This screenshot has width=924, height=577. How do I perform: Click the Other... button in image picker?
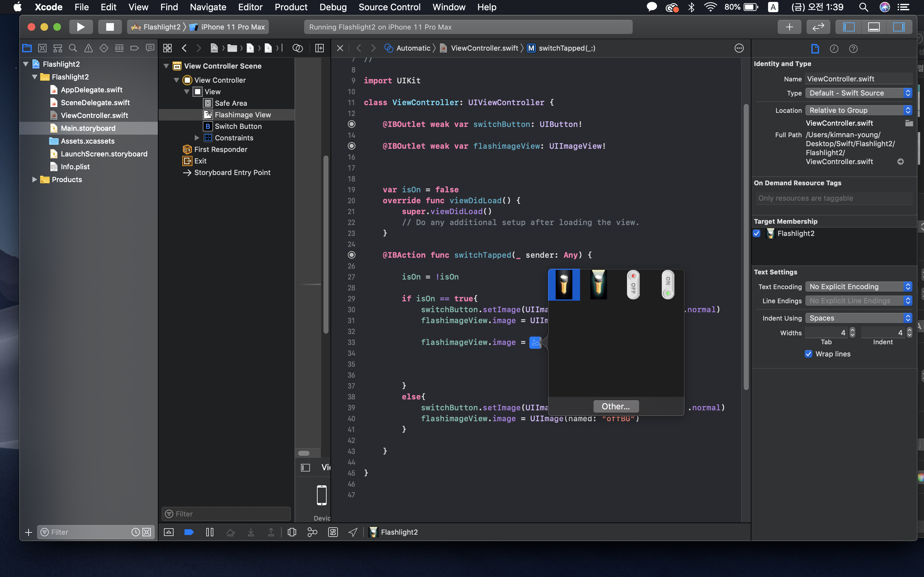click(615, 406)
